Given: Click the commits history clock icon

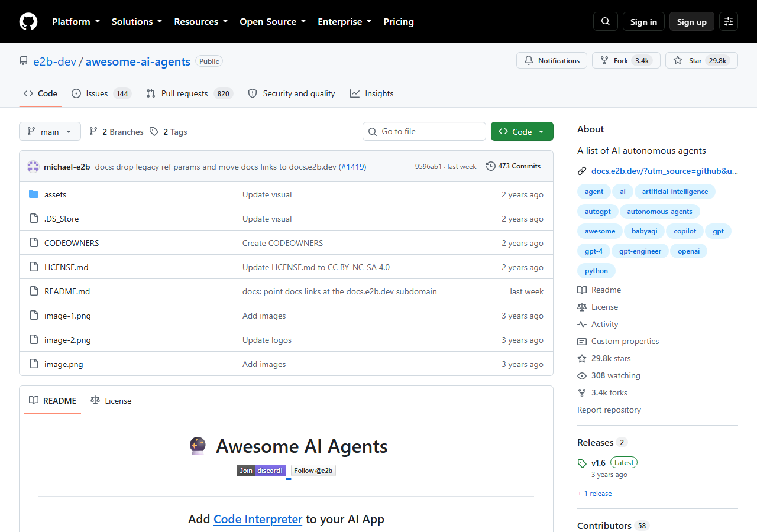Looking at the screenshot, I should (x=491, y=166).
